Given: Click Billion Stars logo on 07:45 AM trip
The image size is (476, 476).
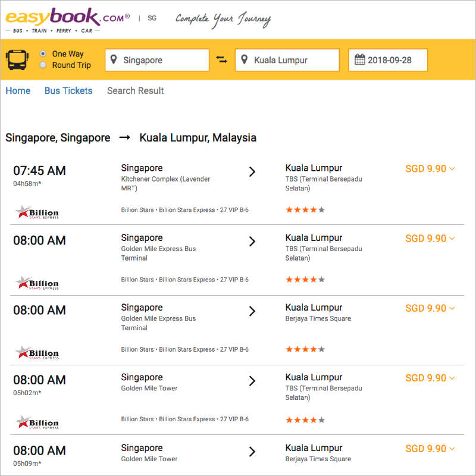Looking at the screenshot, I should click(37, 212).
